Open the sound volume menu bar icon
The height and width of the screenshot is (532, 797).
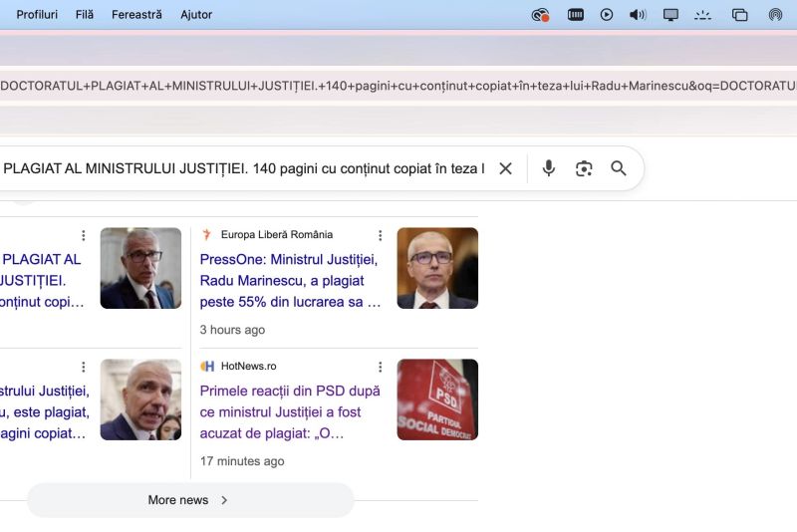tap(638, 15)
